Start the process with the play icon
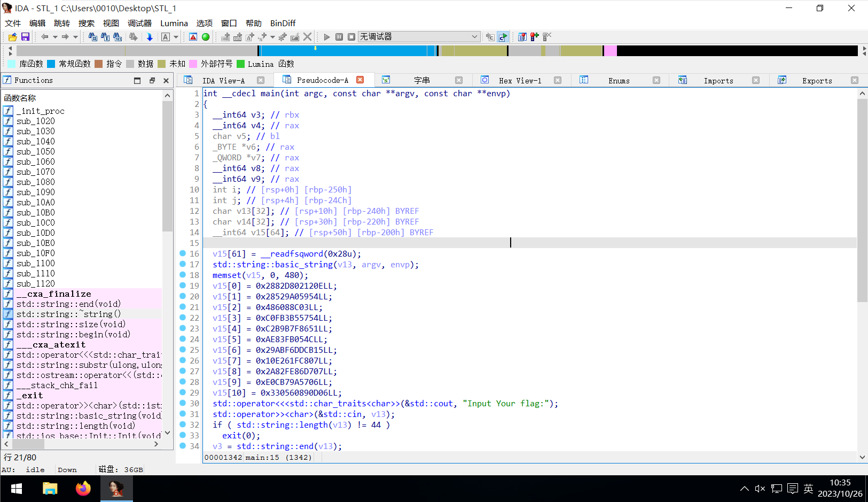 tap(327, 37)
